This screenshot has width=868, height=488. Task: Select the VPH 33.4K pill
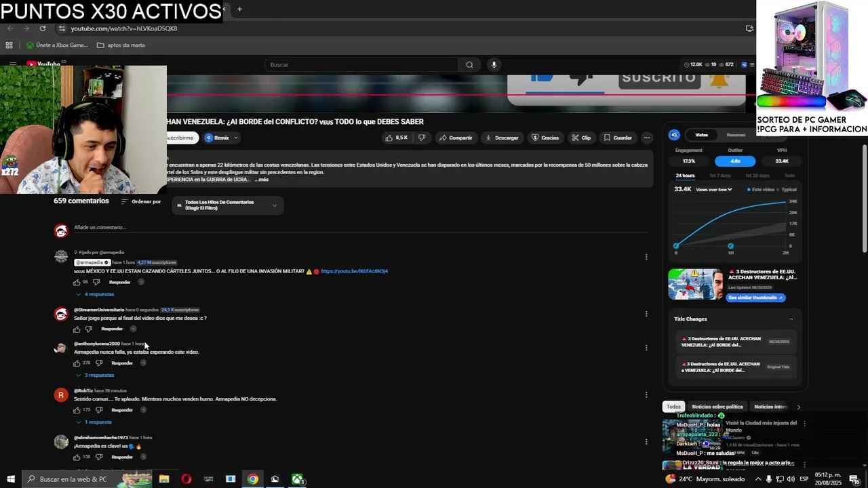[x=781, y=161]
